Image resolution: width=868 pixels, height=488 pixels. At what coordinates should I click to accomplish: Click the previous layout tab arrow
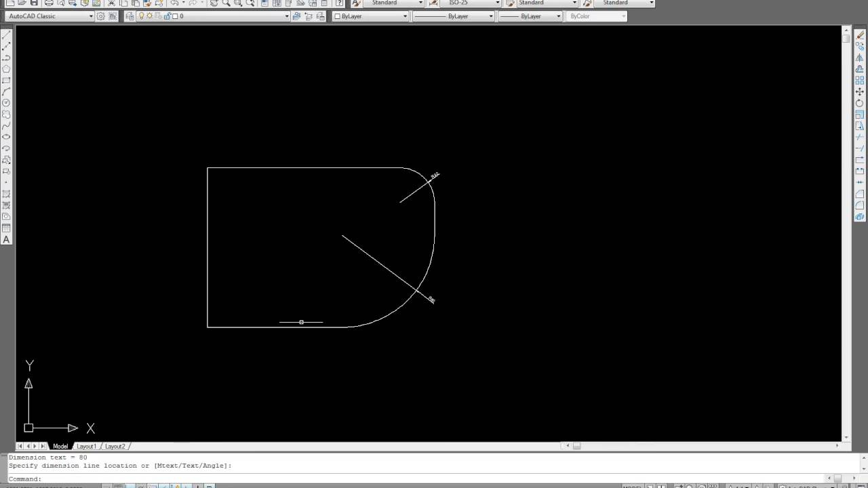point(28,446)
